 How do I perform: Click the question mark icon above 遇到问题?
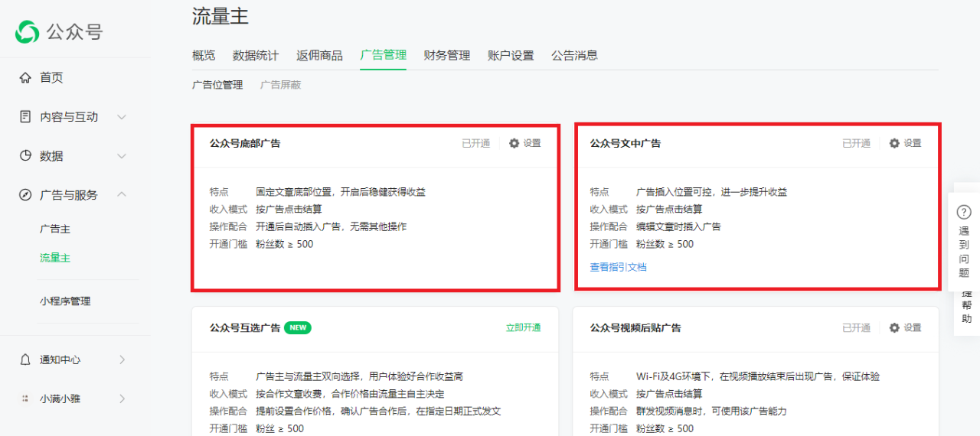pyautogui.click(x=964, y=213)
